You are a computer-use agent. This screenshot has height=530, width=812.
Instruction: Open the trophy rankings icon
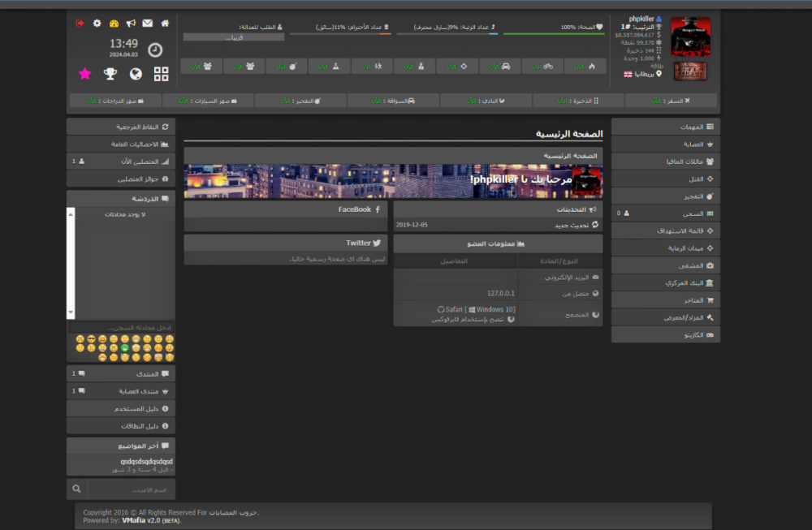[110, 74]
